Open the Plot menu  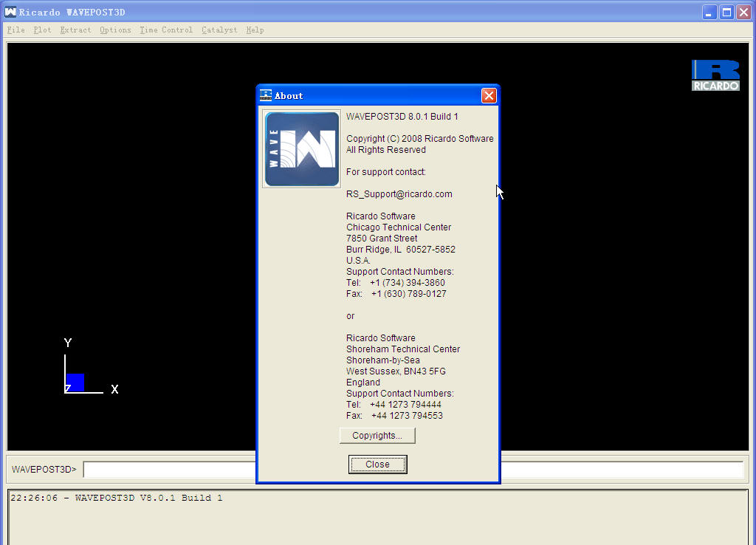click(42, 30)
